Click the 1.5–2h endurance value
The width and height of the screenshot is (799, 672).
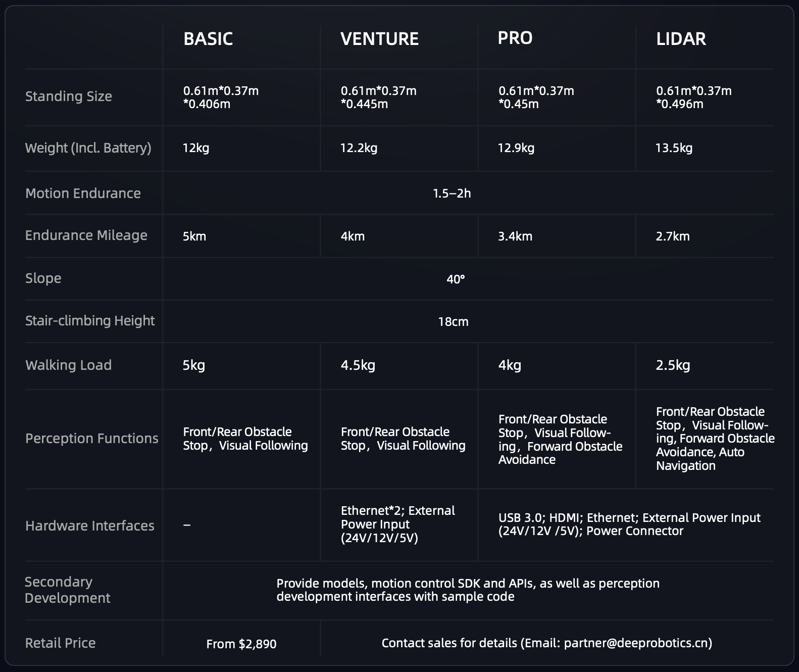(x=452, y=193)
